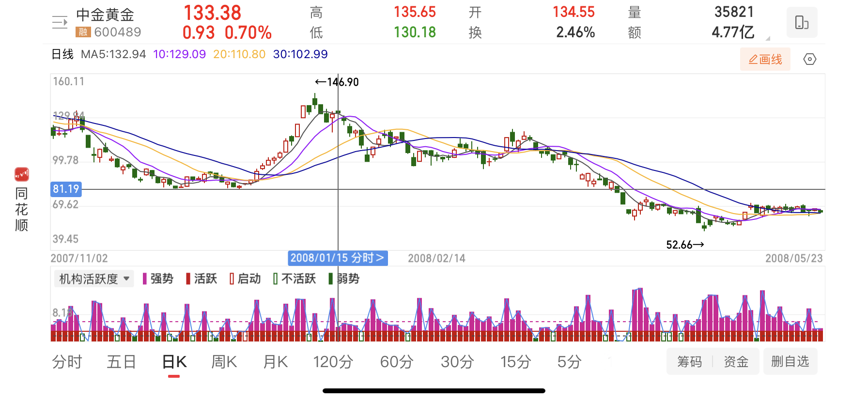Tap the 启动 legend color swatch
The width and height of the screenshot is (868, 401).
coord(232,278)
